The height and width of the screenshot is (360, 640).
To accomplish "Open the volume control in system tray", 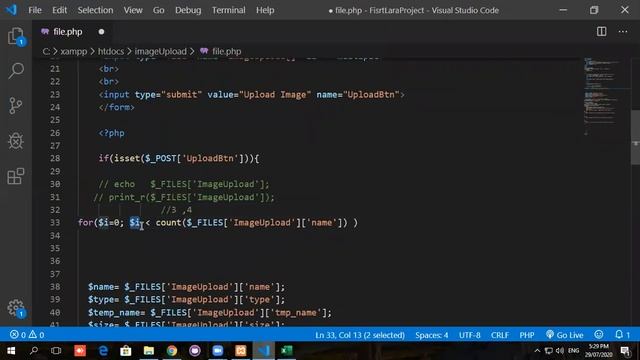I will pos(560,351).
